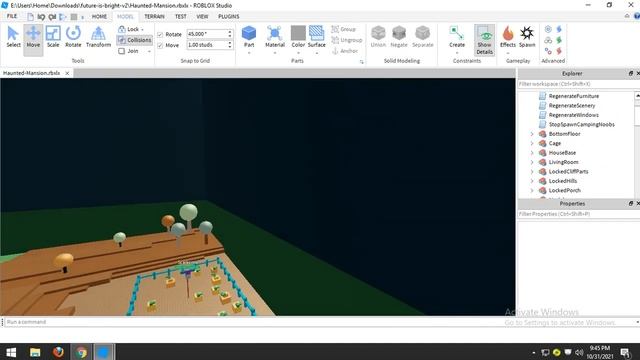Switch to the TERRAIN tab

pyautogui.click(x=154, y=16)
